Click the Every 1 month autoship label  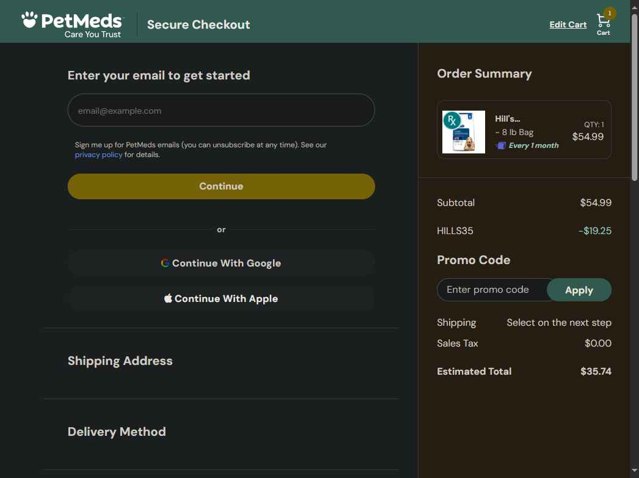pyautogui.click(x=533, y=145)
